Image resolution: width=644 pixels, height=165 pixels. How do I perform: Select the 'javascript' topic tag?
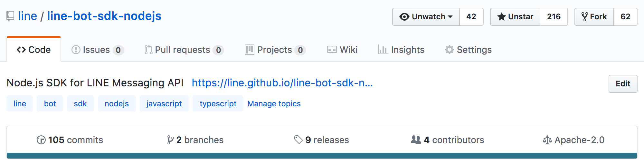click(x=164, y=103)
